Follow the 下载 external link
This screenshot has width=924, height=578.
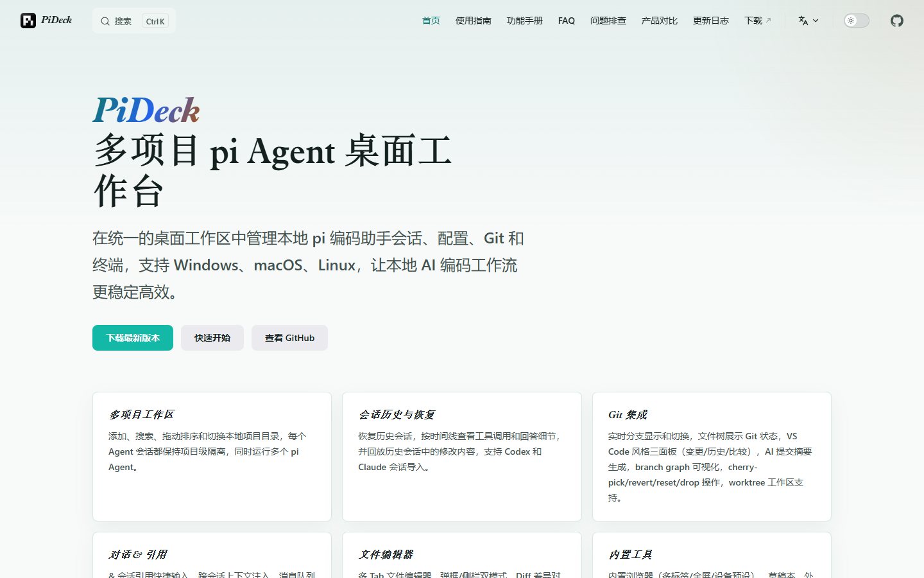(758, 21)
